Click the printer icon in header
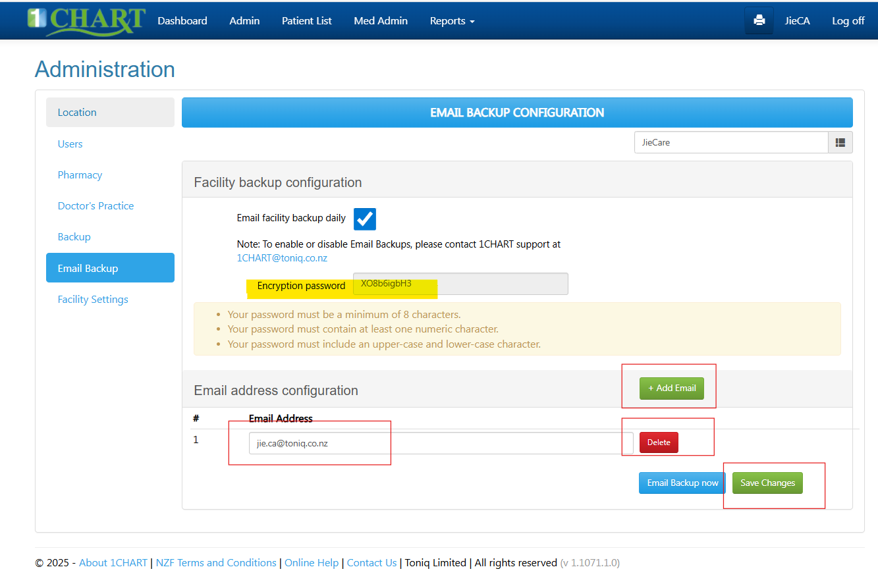This screenshot has width=878, height=588. coord(759,20)
